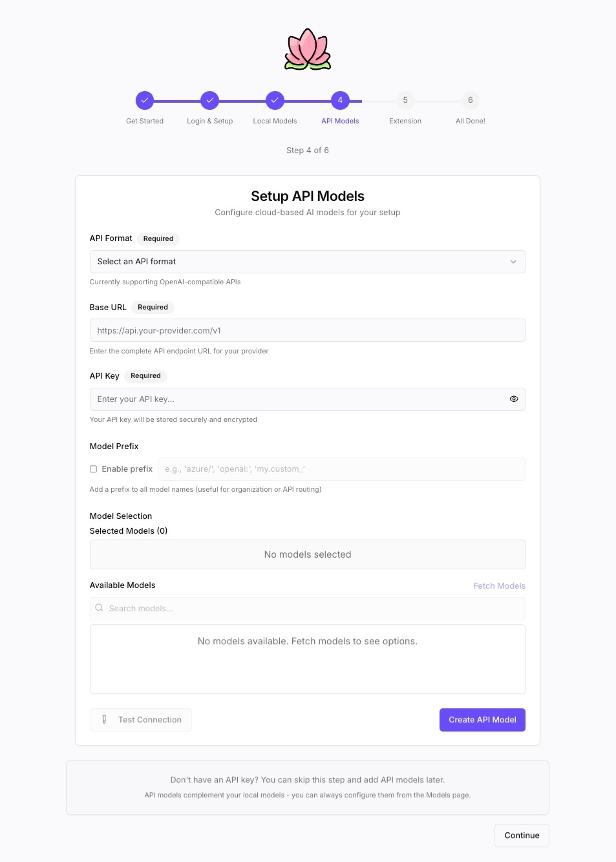This screenshot has height=862, width=616.
Task: Open the API format dropdown
Action: (x=308, y=262)
